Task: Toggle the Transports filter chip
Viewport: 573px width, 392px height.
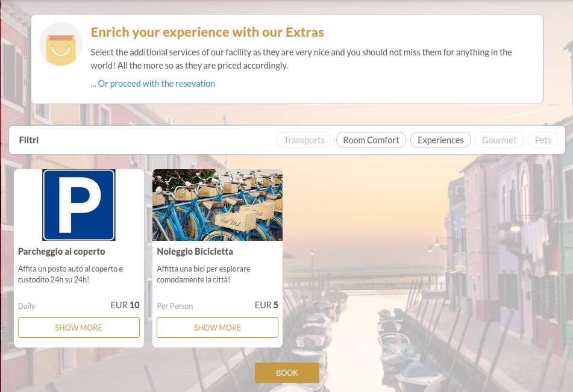Action: [304, 140]
